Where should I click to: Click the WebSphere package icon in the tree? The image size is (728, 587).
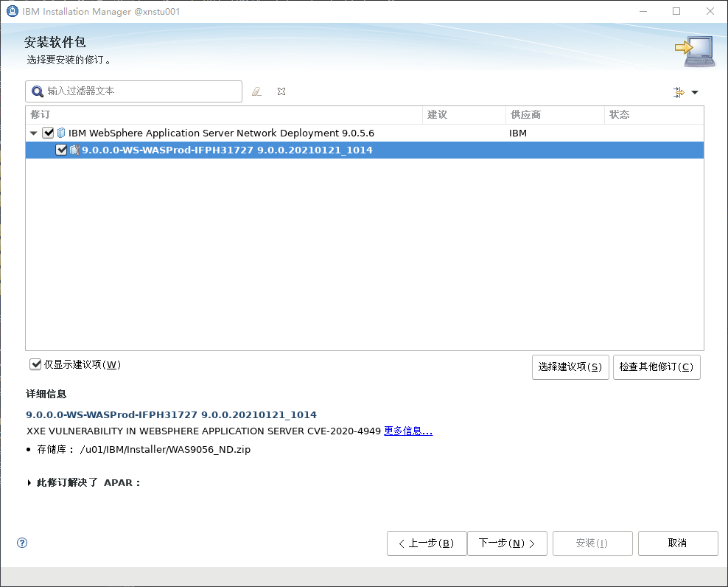coord(61,133)
